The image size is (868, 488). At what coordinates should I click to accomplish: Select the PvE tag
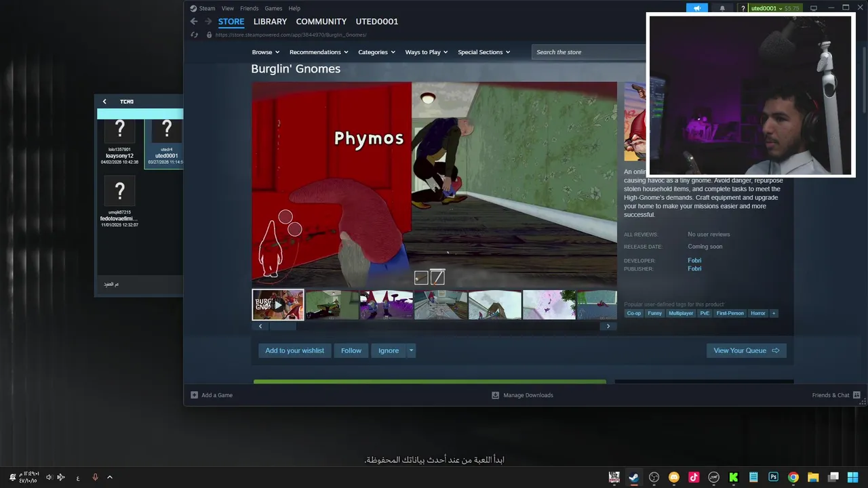pos(705,313)
